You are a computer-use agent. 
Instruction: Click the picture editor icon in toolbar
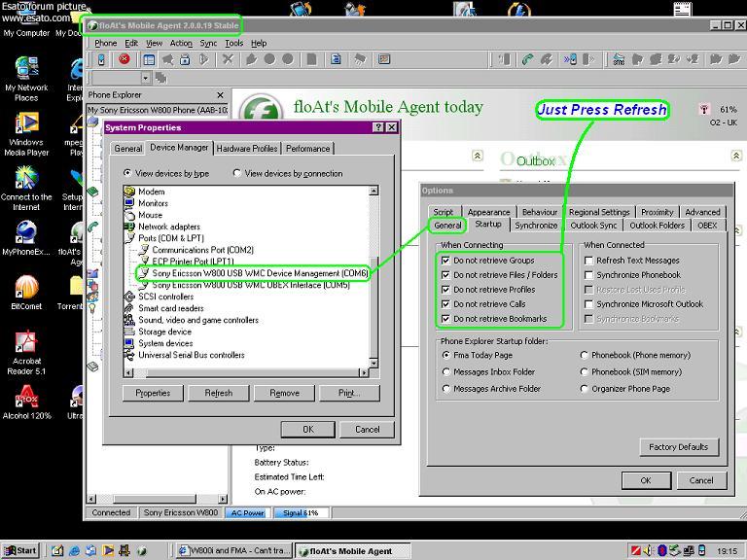[x=384, y=59]
